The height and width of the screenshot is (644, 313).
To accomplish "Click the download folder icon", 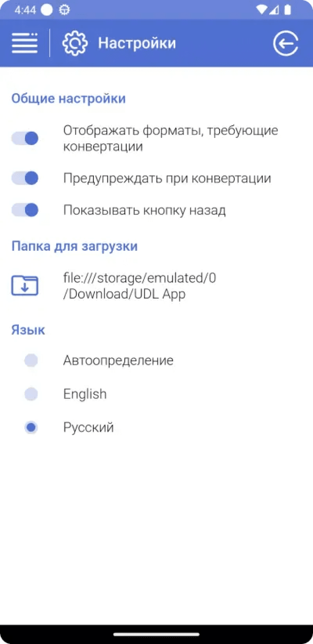I will point(25,286).
